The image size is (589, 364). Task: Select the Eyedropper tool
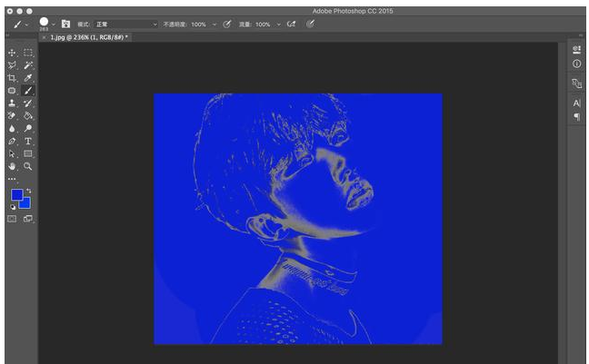[28, 78]
